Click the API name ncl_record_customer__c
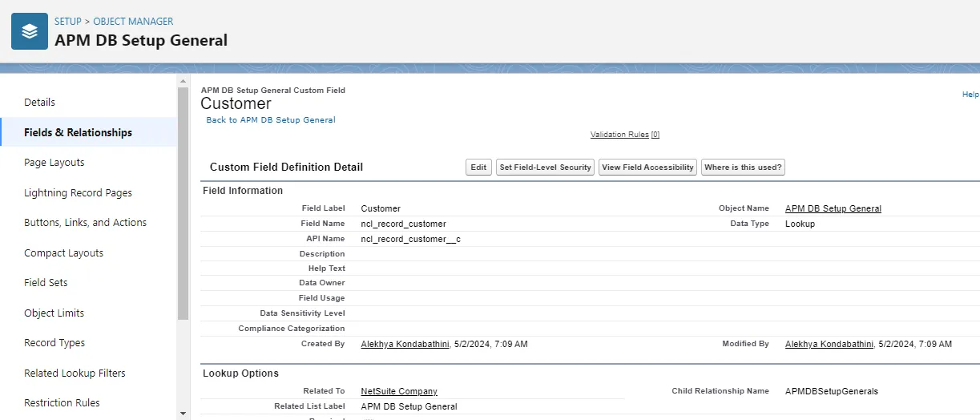Screen dimensions: 980x420 coord(410,239)
